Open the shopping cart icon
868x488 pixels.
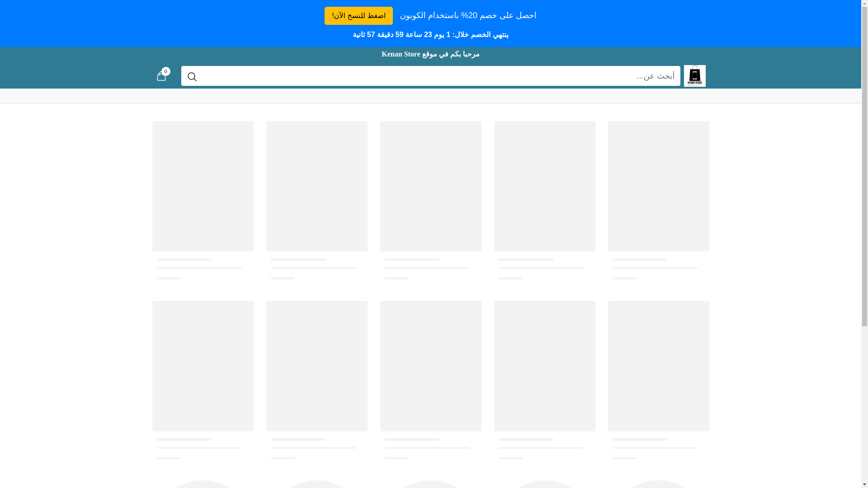coord(161,76)
